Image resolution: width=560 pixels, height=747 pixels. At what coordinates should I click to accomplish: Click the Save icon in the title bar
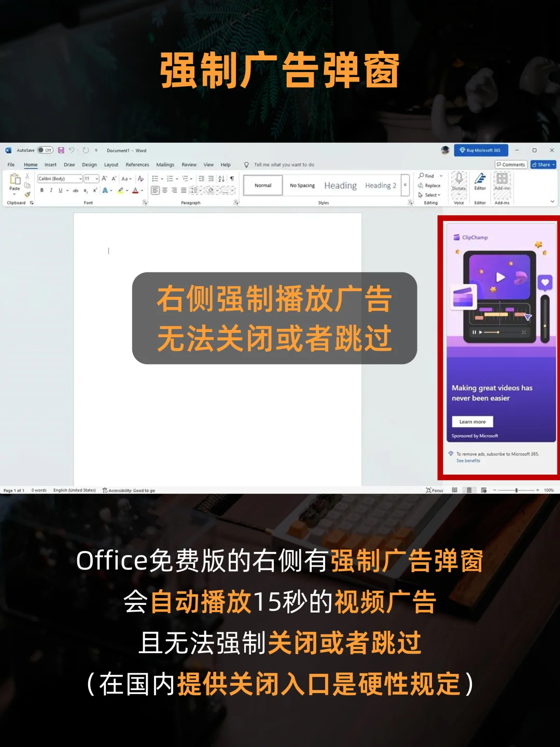tap(61, 150)
